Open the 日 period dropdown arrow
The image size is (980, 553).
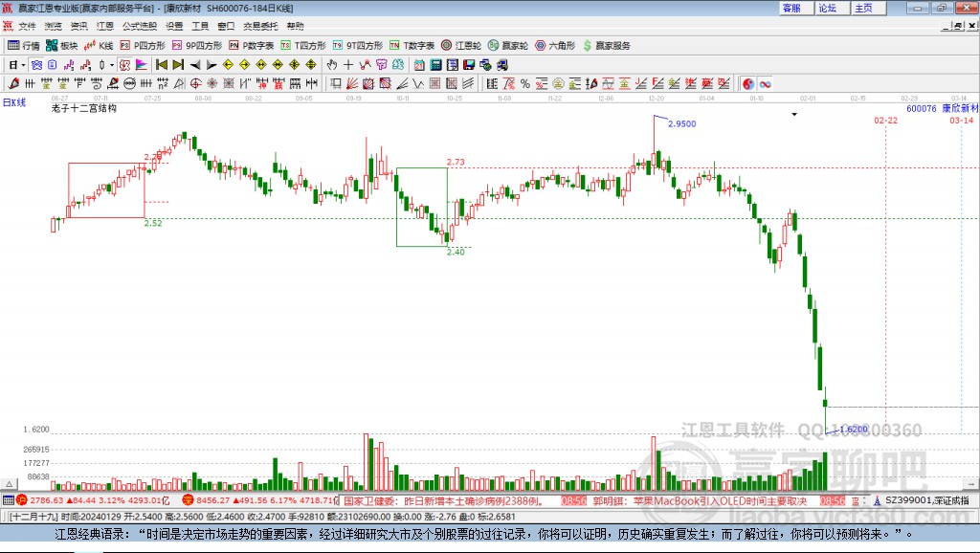pos(23,65)
